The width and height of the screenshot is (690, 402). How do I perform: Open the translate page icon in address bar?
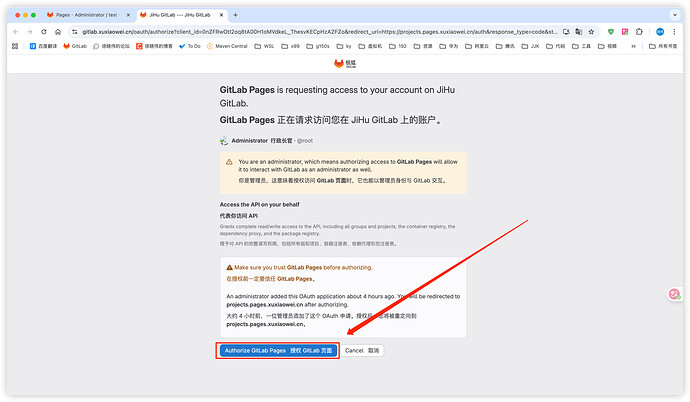point(580,32)
